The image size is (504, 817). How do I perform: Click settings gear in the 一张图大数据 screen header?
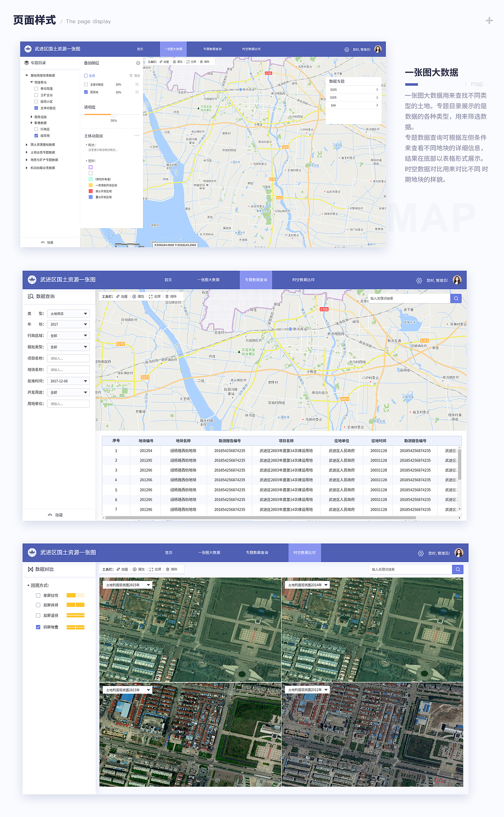click(346, 50)
